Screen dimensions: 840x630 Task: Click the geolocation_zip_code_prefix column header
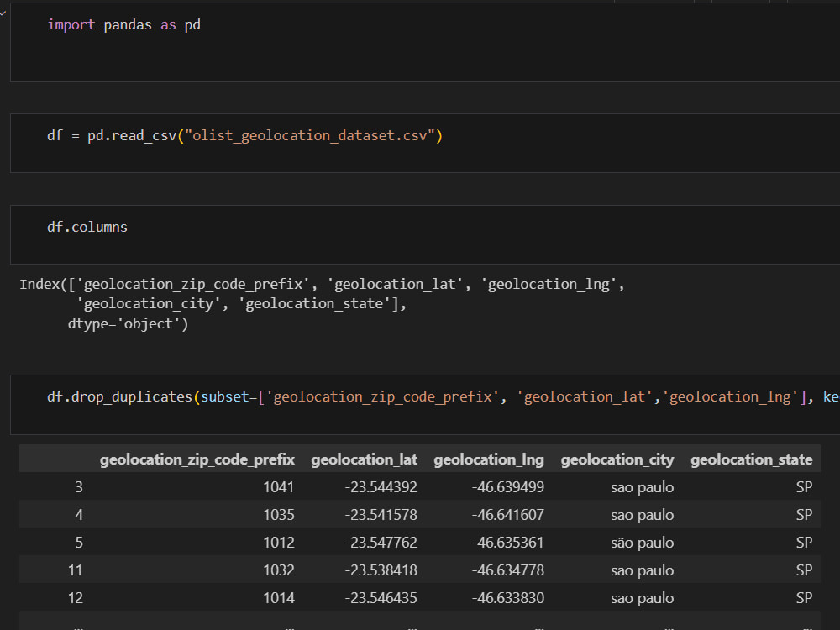tap(197, 459)
